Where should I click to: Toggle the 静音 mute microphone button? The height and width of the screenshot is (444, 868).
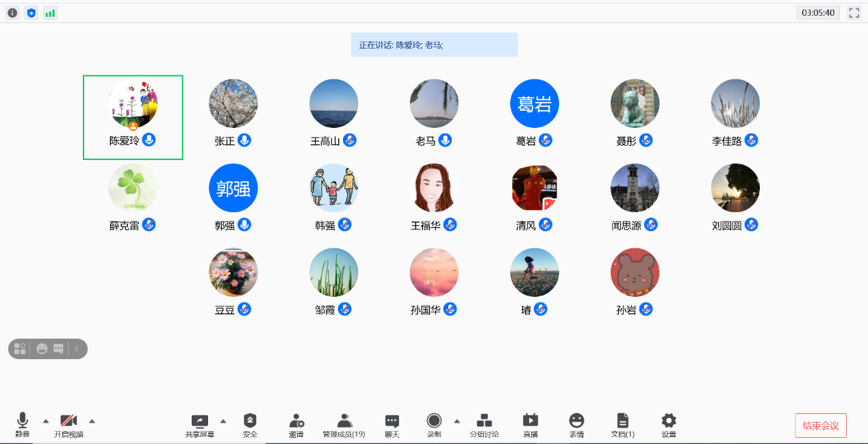(x=23, y=425)
